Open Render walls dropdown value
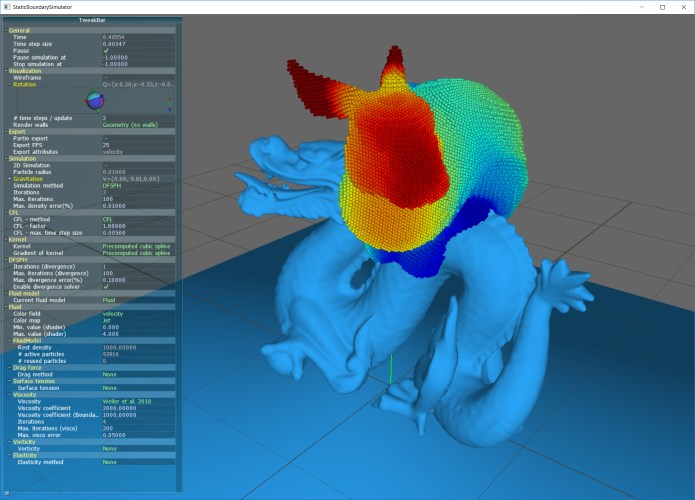 [x=139, y=125]
